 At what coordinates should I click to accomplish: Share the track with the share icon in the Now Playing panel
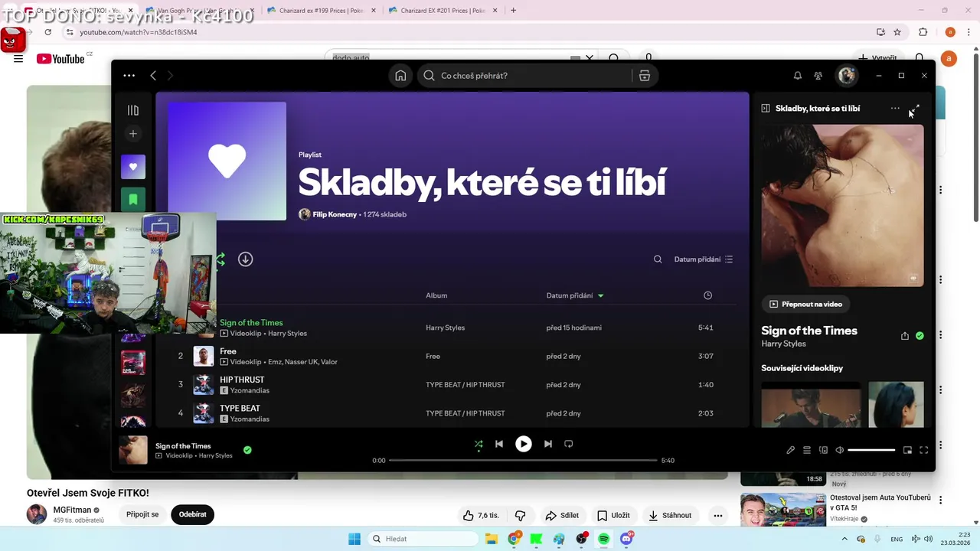click(905, 336)
